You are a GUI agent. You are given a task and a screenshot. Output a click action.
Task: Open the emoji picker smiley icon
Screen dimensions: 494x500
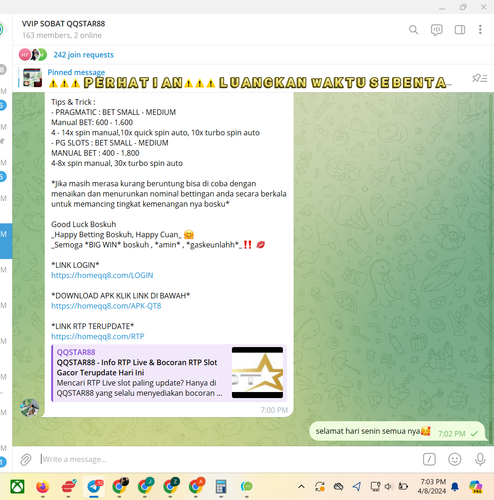[455, 459]
